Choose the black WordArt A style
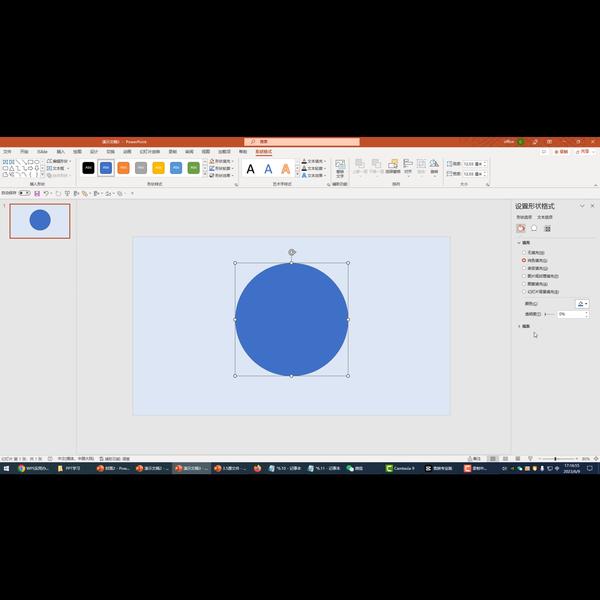600x600 pixels. point(251,169)
